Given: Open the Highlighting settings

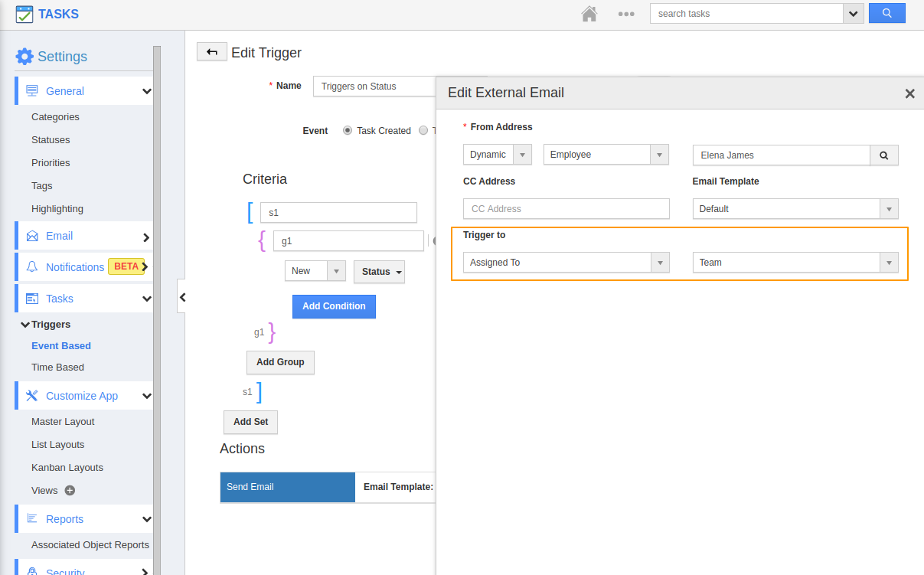Looking at the screenshot, I should 57,209.
